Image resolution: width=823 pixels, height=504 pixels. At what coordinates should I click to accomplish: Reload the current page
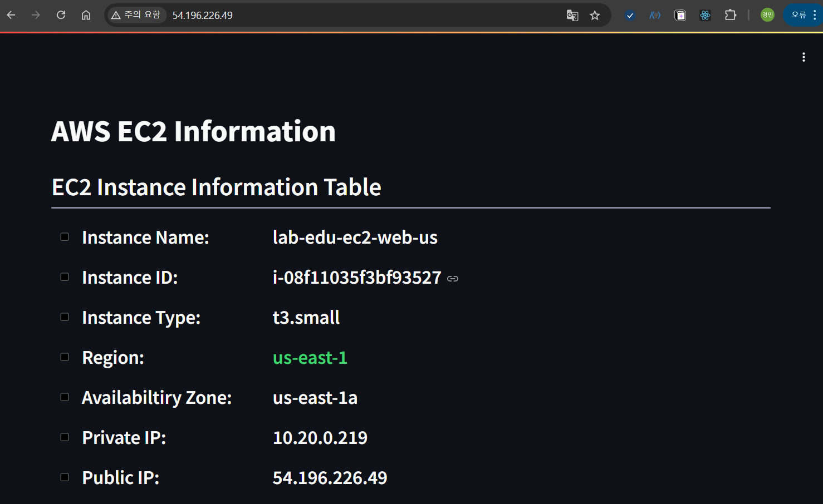pos(61,15)
